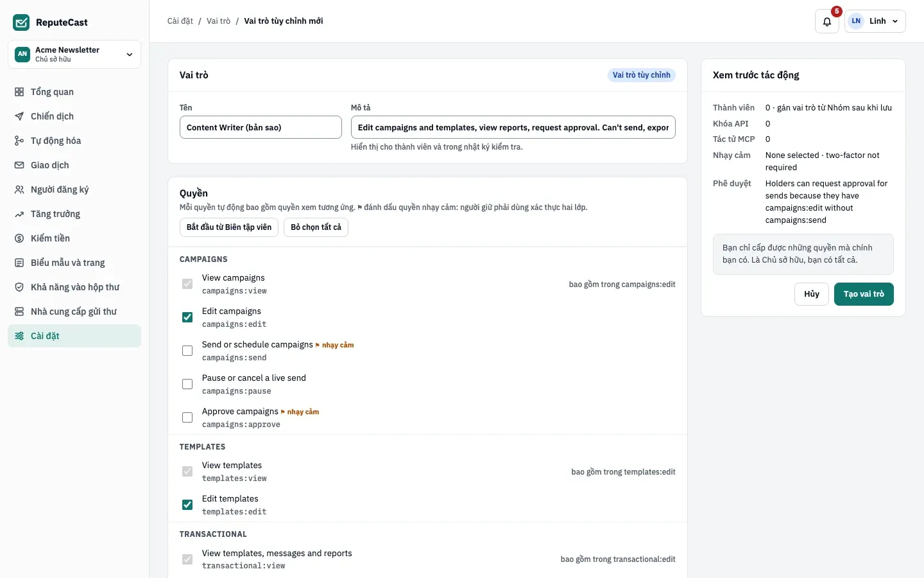This screenshot has height=578, width=924.
Task: Navigate to Người đăng ký
Action: click(74, 189)
